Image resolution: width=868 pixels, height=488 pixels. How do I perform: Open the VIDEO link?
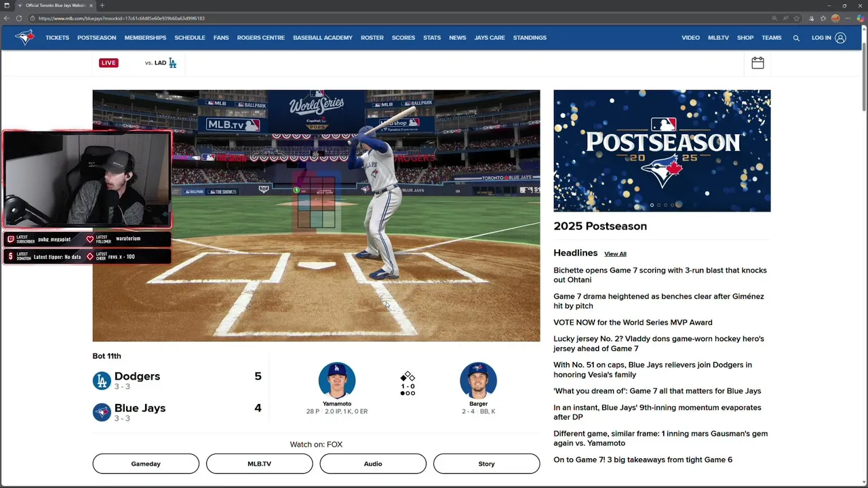690,38
